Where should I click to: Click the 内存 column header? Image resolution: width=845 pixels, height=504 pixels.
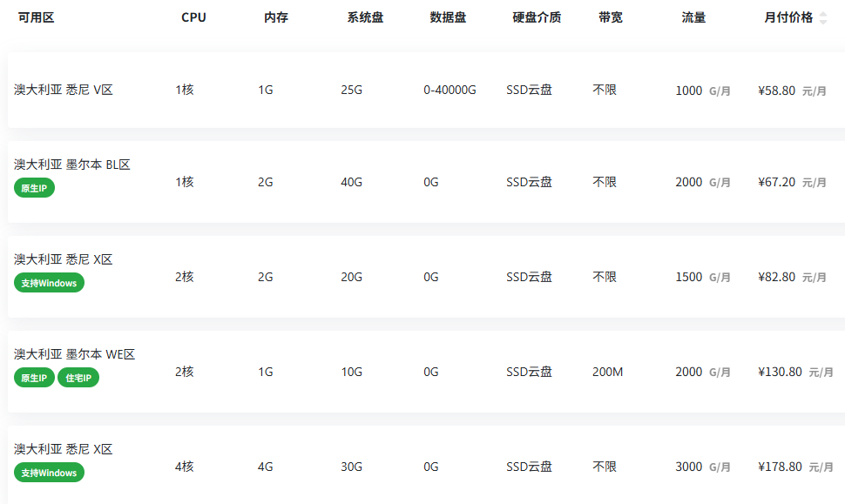276,17
